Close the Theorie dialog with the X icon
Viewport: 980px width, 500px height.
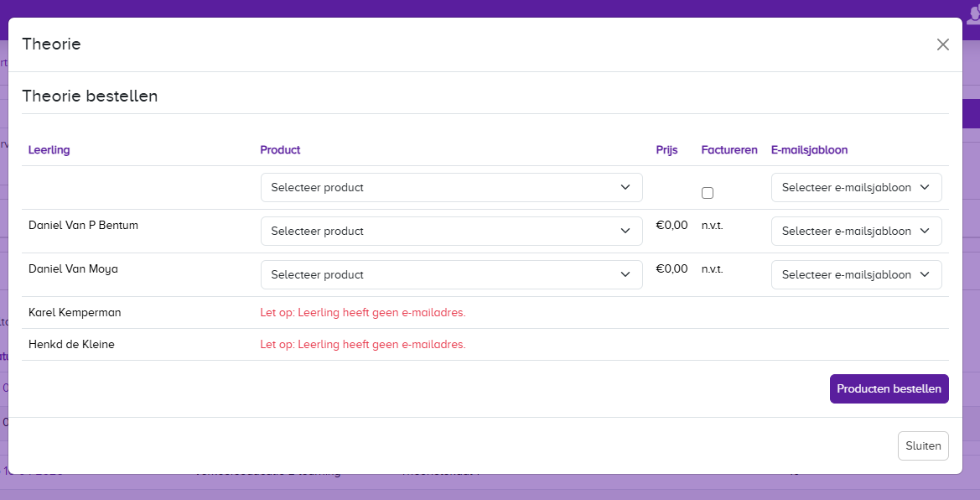point(943,44)
